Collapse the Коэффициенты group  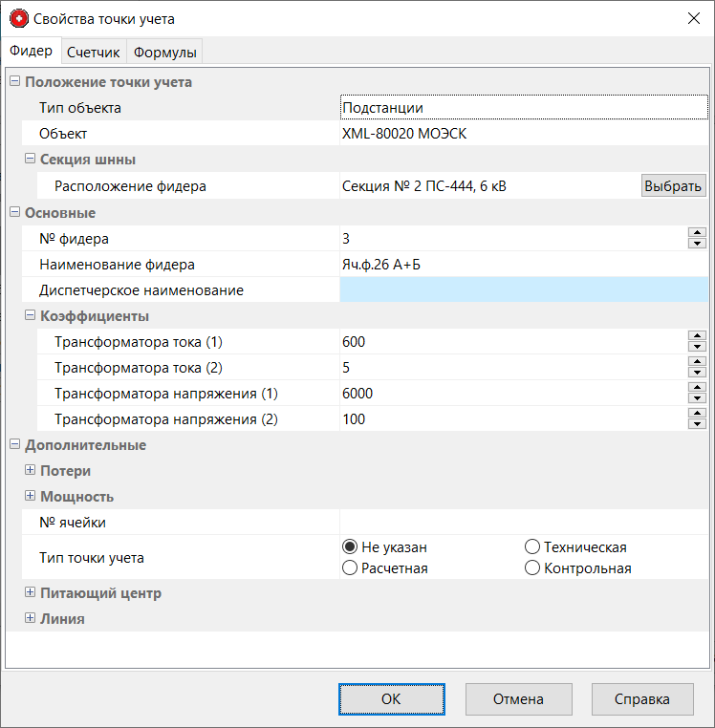point(31,315)
